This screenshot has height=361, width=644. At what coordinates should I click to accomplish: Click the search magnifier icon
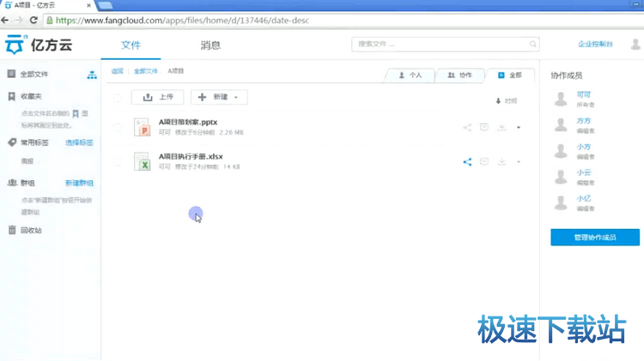click(532, 44)
